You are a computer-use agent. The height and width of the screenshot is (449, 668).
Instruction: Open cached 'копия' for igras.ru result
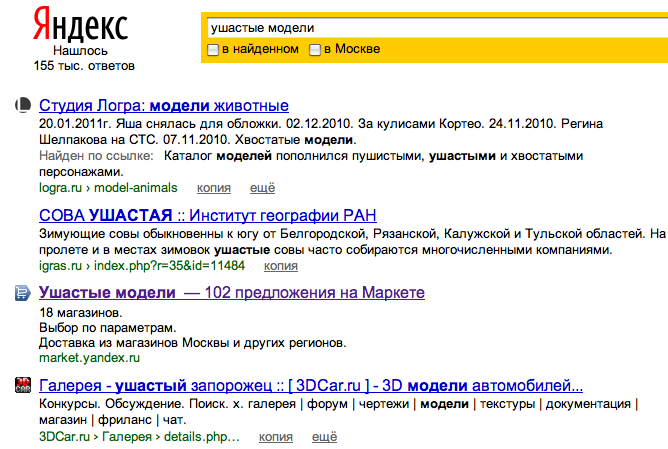(281, 266)
